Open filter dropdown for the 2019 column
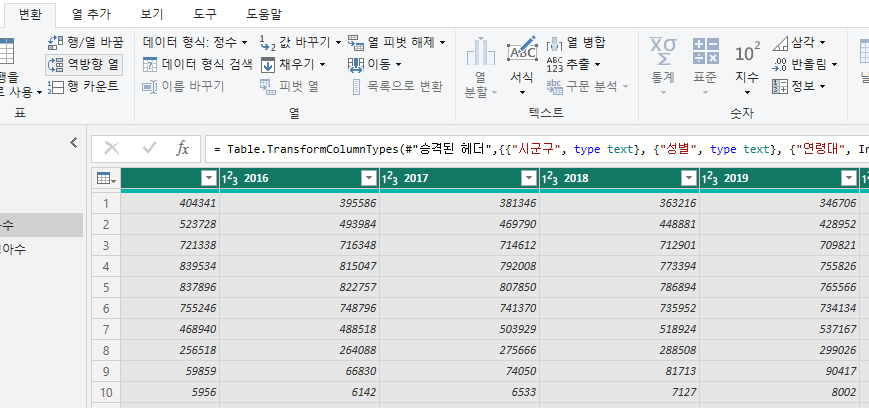869x408 pixels. [x=848, y=178]
